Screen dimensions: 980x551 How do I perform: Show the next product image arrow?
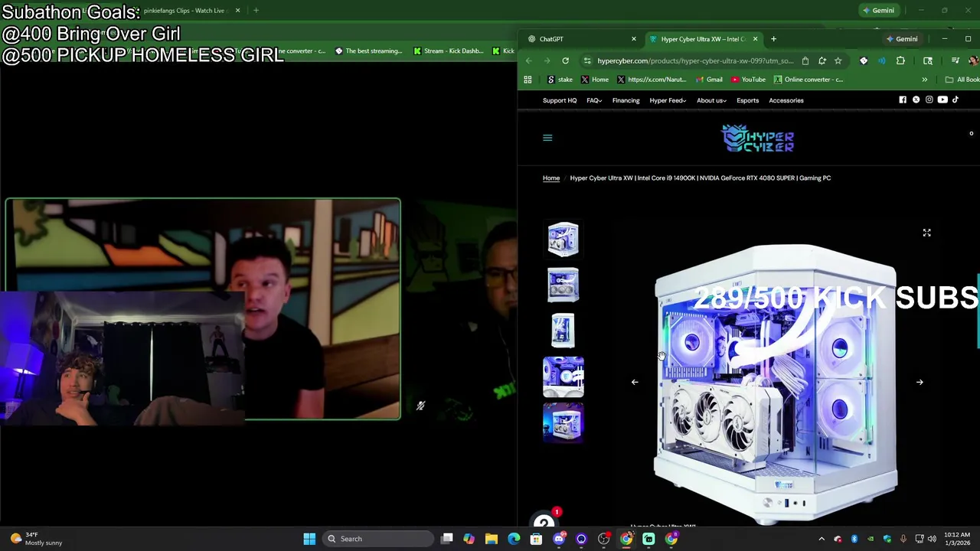[920, 382]
